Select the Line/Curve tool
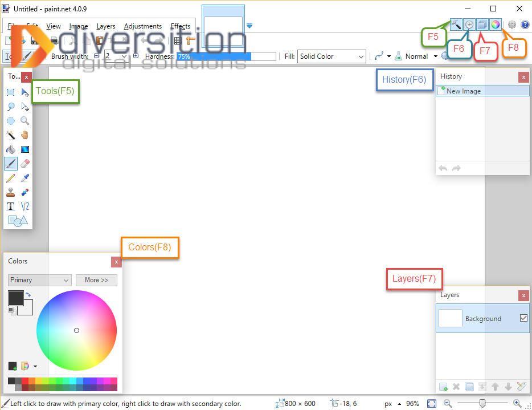This screenshot has height=410, width=532. 24,206
